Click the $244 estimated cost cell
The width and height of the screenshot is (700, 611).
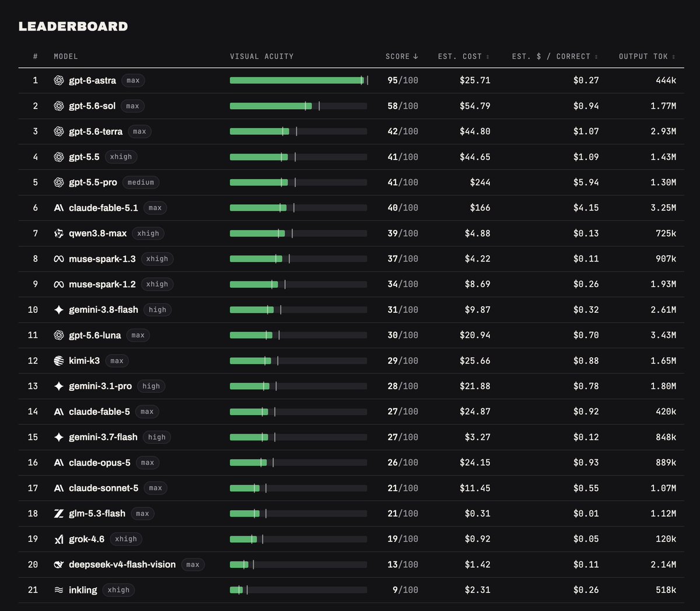[480, 183]
